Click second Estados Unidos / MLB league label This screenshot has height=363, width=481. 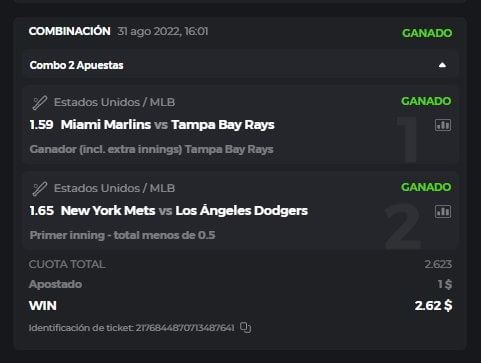tap(114, 188)
